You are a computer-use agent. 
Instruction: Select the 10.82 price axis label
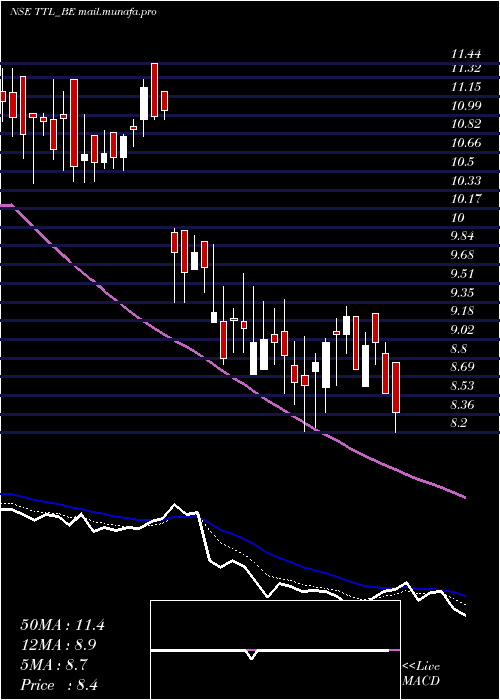tap(466, 124)
